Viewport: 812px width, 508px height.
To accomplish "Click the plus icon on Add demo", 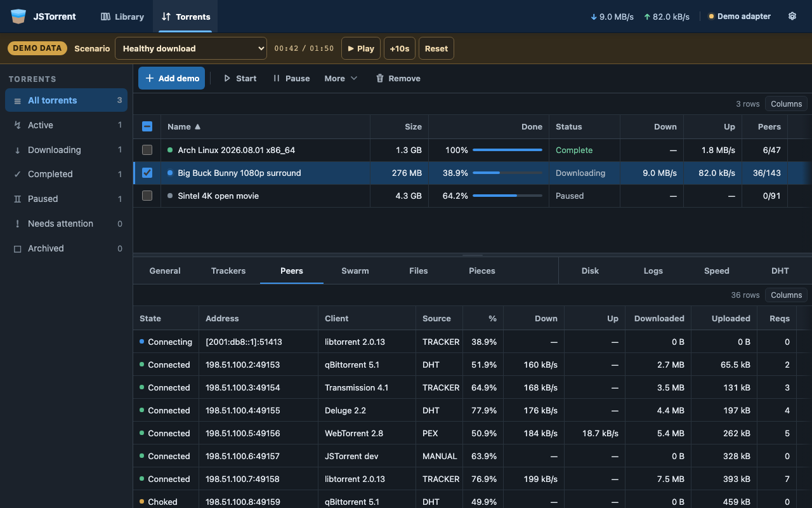I will coord(150,78).
